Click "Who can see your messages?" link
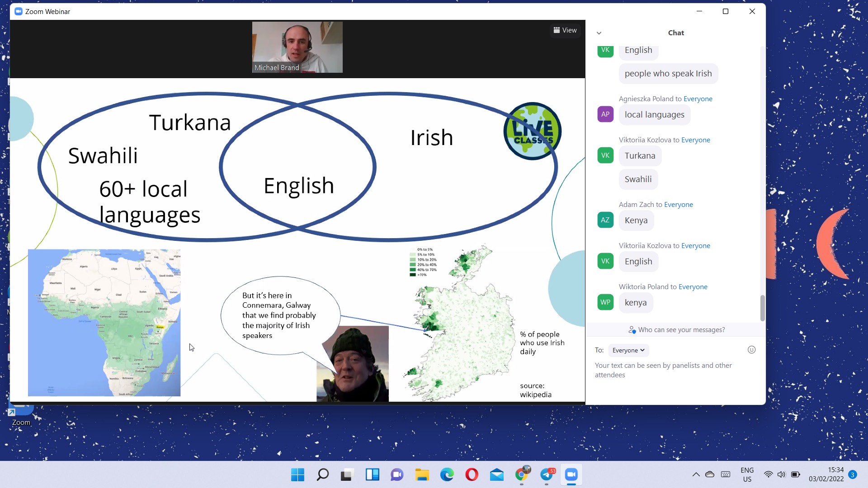 [676, 330]
